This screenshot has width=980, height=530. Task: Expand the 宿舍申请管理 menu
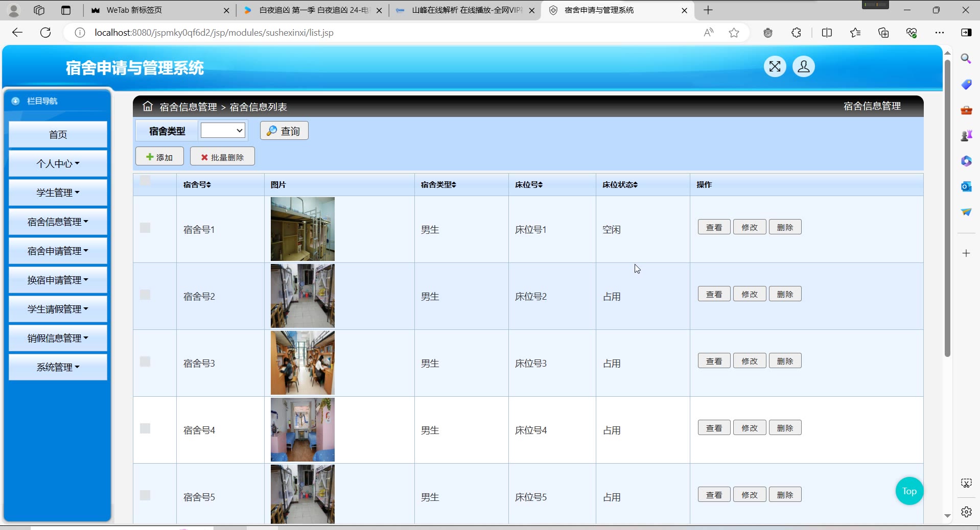[x=58, y=251]
